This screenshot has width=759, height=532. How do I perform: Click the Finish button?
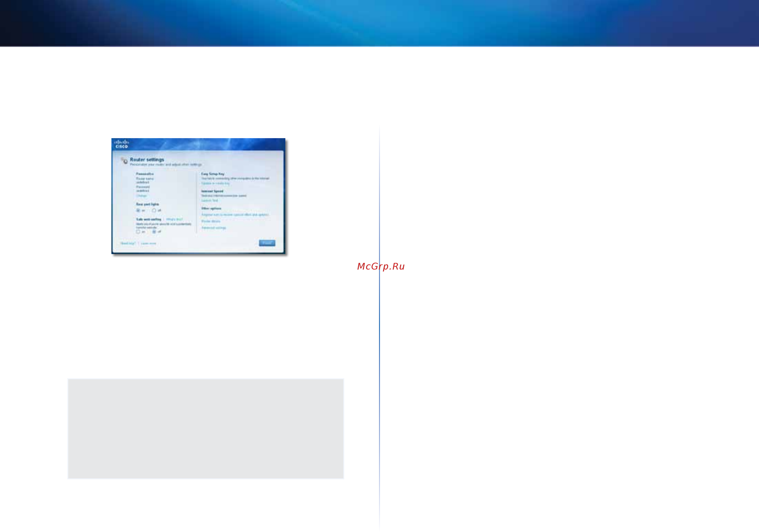[x=267, y=243]
